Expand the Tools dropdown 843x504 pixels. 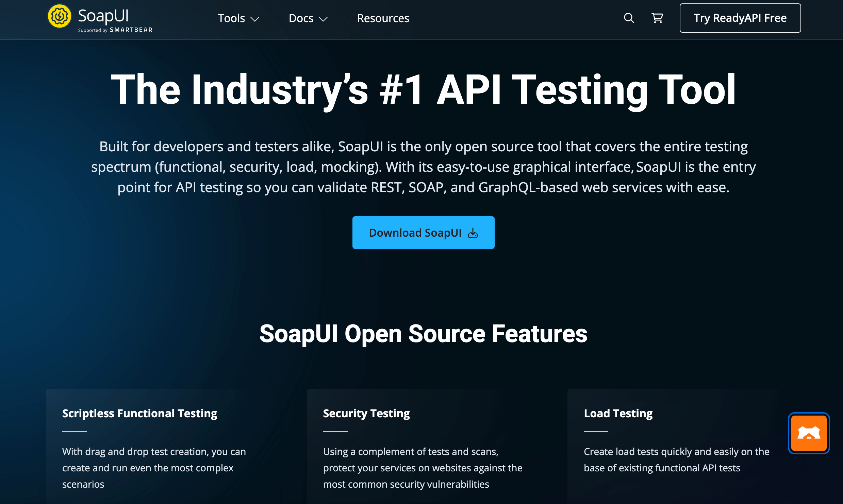pyautogui.click(x=232, y=19)
